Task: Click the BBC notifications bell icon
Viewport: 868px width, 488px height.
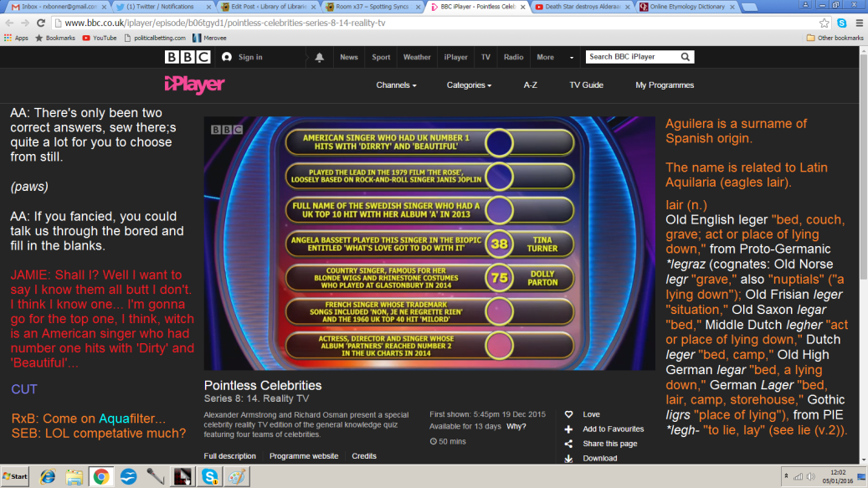Action: [319, 57]
